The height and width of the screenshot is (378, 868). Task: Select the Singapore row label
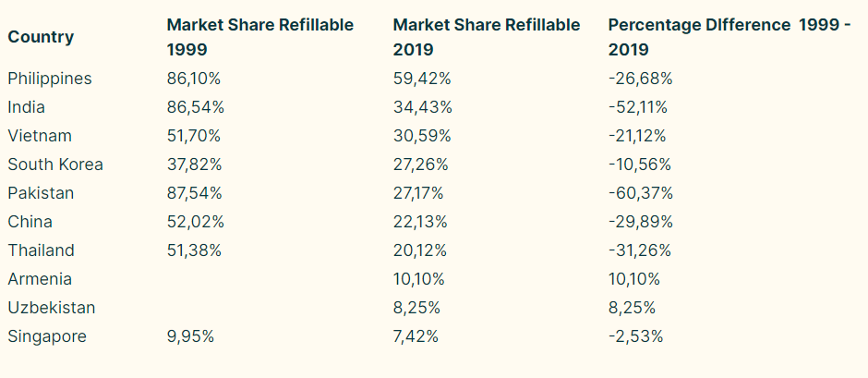click(x=47, y=336)
